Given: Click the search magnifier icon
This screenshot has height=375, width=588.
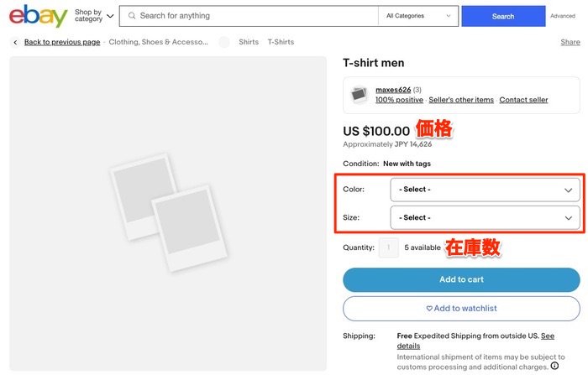Looking at the screenshot, I should 131,16.
